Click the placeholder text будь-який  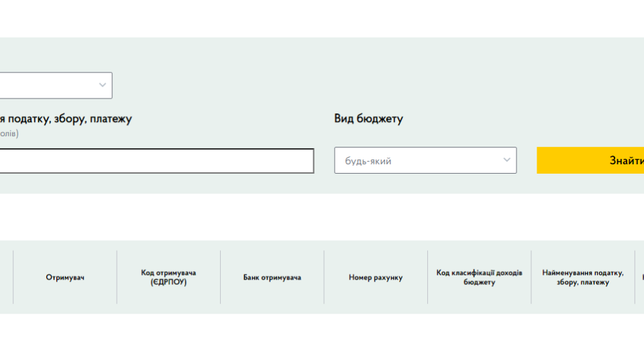tap(368, 161)
